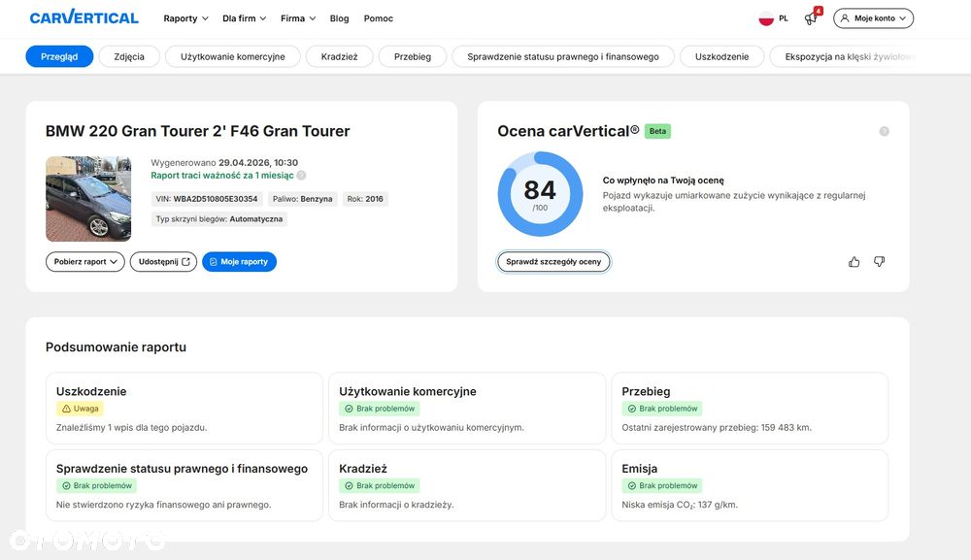Expand the Firma menu
The height and width of the screenshot is (560, 971).
[x=298, y=18]
